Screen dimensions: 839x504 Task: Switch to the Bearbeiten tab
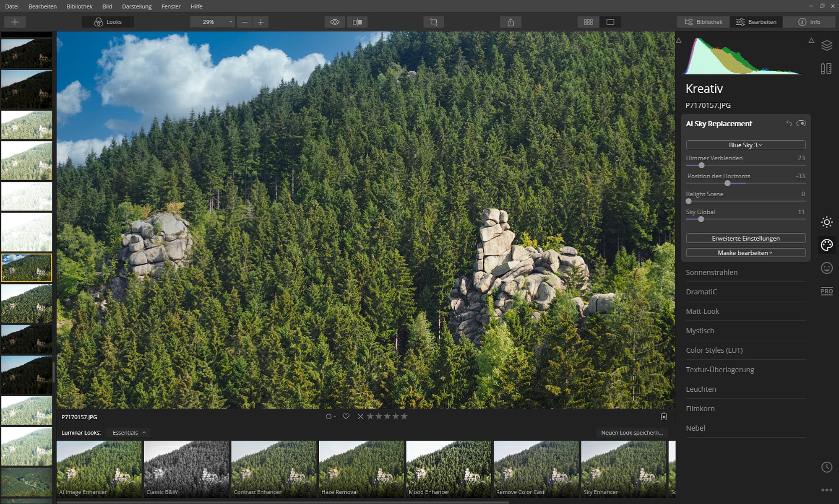pyautogui.click(x=756, y=22)
